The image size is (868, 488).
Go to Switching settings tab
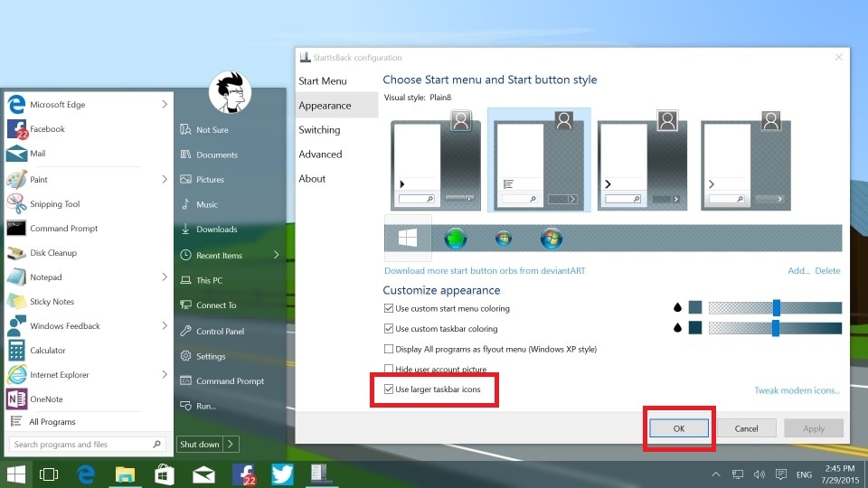click(x=319, y=129)
